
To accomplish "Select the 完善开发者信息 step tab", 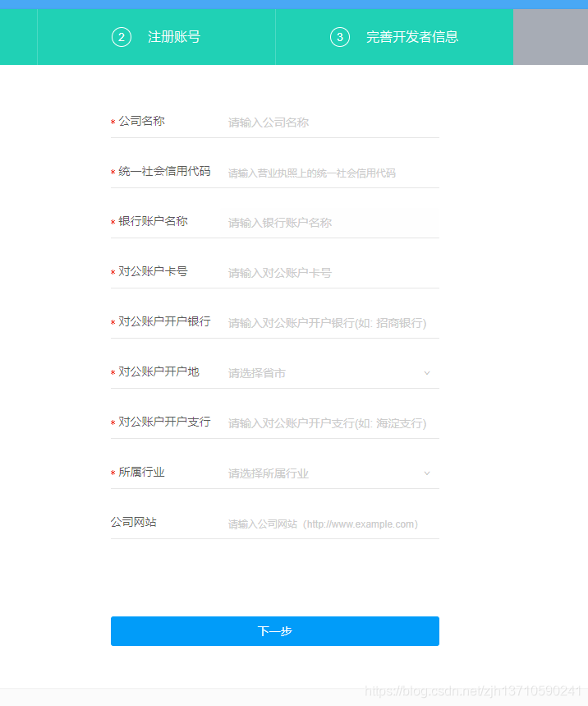I will tap(394, 37).
